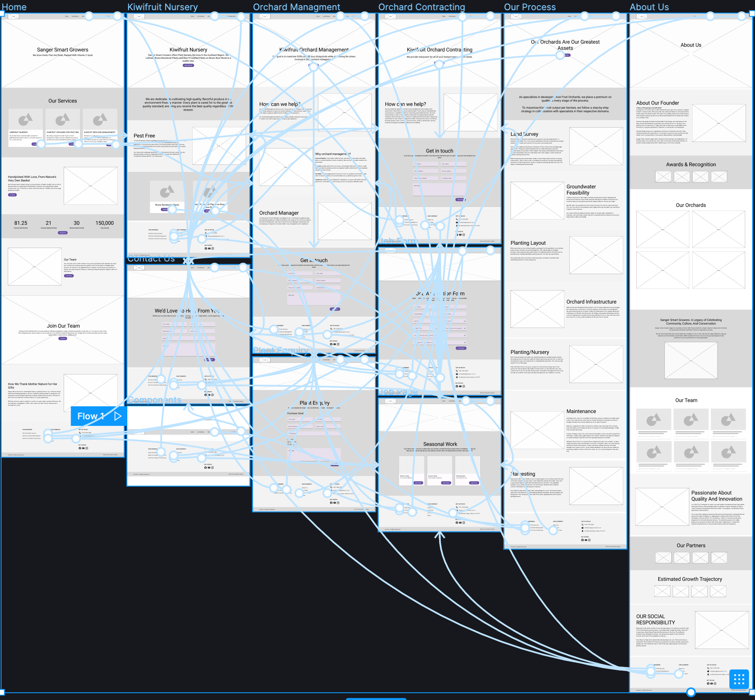Image resolution: width=755 pixels, height=700 pixels.
Task: Click Instagram icon in Our Process footer
Action: (589, 540)
